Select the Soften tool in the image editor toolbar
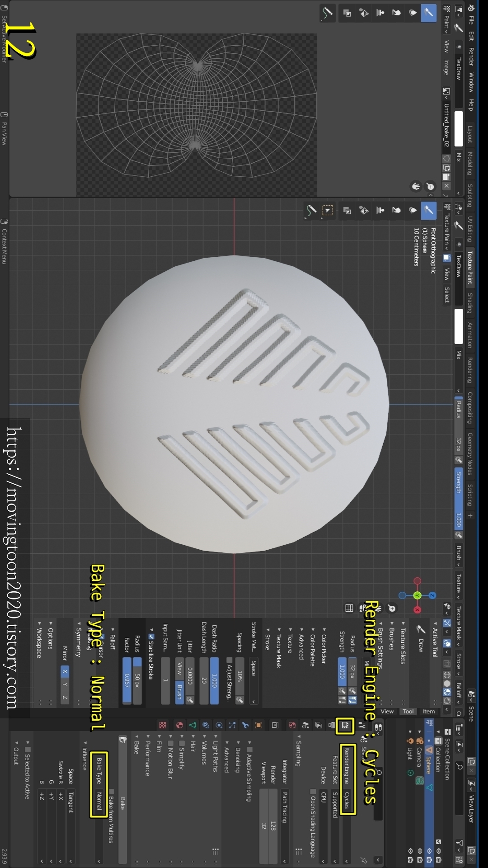 [x=413, y=13]
